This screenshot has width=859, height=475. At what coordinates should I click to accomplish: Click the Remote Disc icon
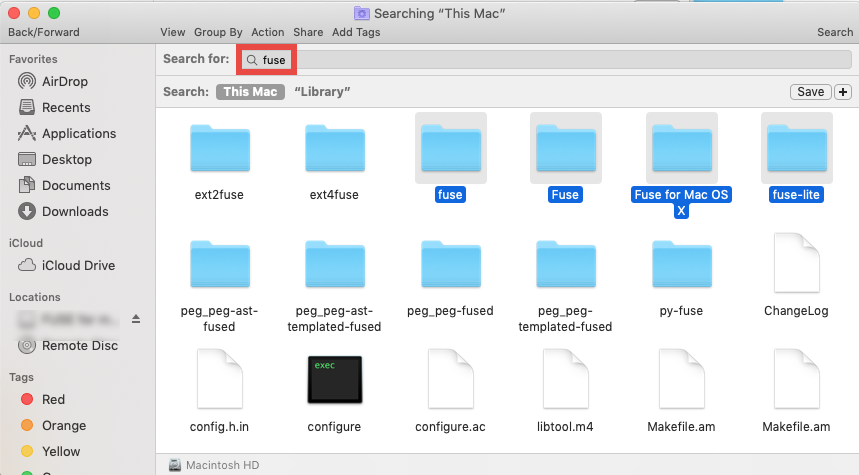27,346
